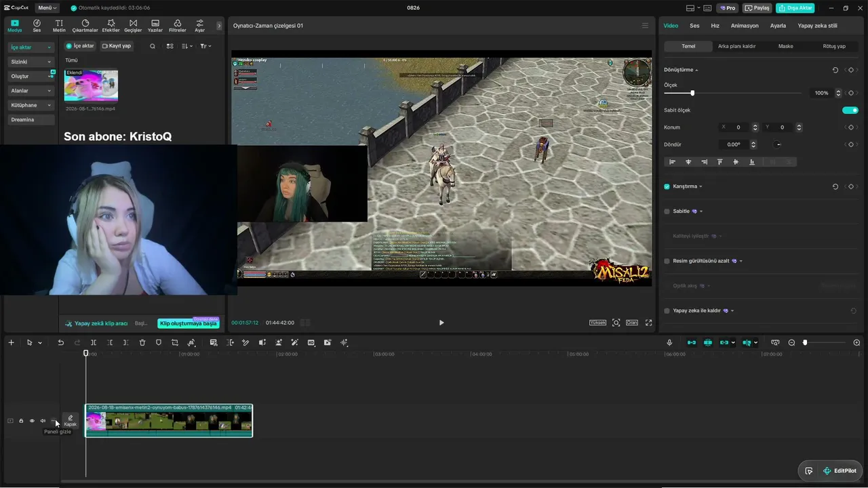The height and width of the screenshot is (488, 868).
Task: Add a marker with the shield icon
Action: (x=159, y=343)
